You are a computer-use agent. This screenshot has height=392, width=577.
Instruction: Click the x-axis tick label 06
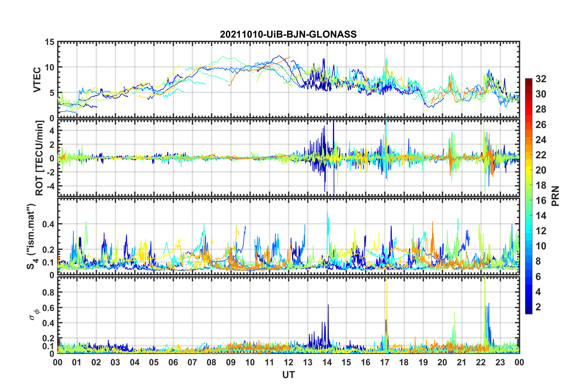173,362
